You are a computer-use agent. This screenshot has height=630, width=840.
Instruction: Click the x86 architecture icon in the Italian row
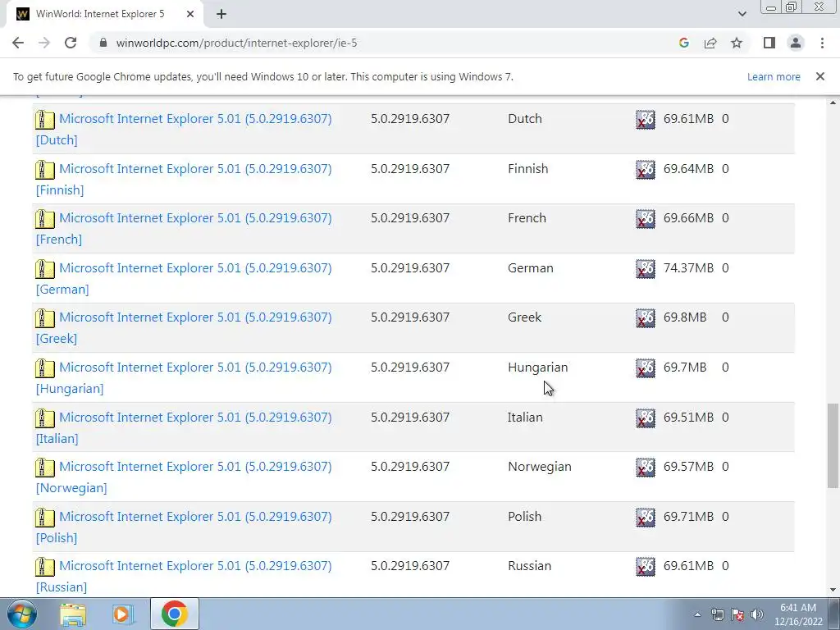click(646, 418)
